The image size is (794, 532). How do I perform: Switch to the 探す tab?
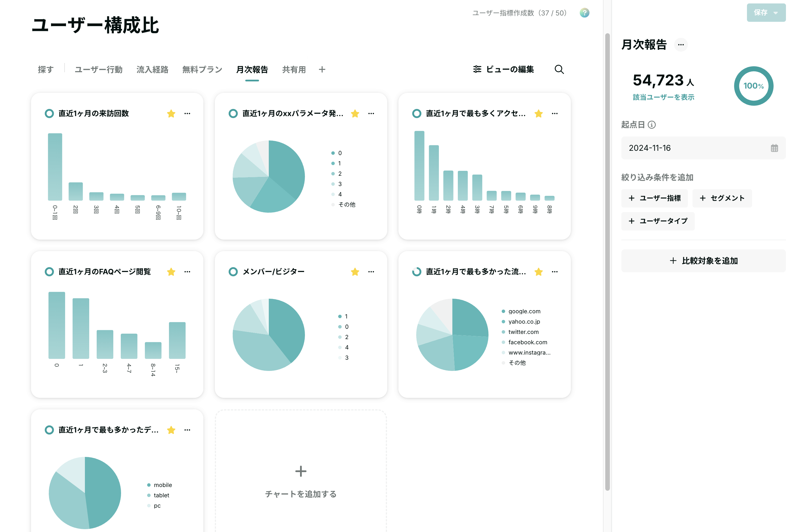[46, 69]
